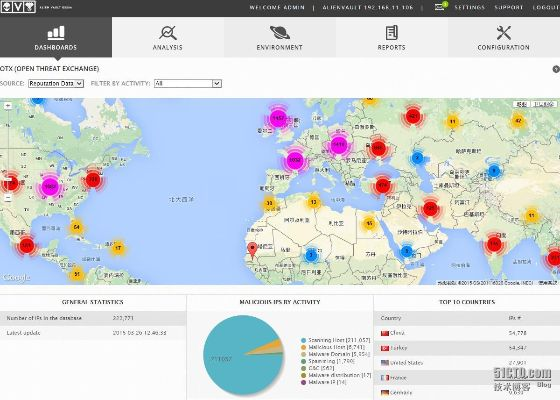The image size is (560, 400).
Task: Click the red cluster over Turkey
Action: click(x=382, y=185)
